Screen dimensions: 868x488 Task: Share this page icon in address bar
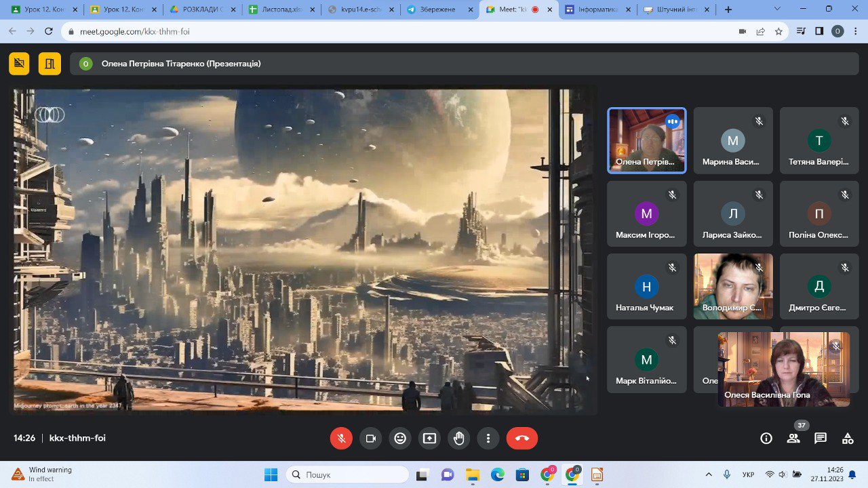761,31
